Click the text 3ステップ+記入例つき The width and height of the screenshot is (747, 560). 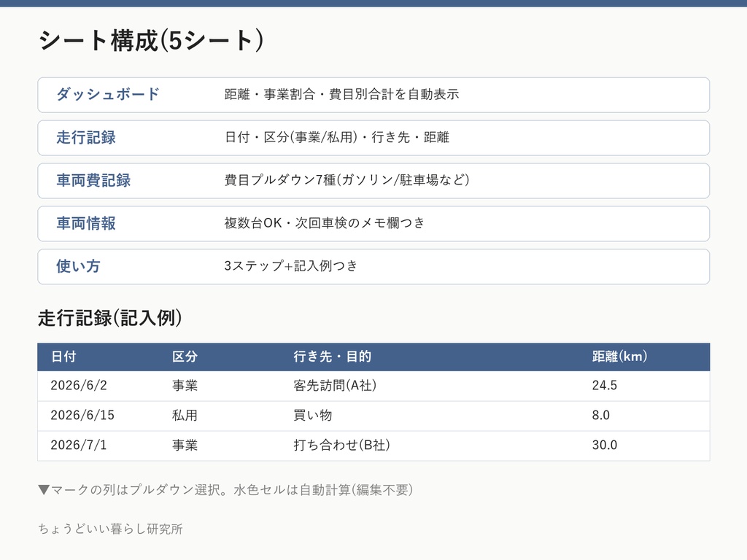290,265
